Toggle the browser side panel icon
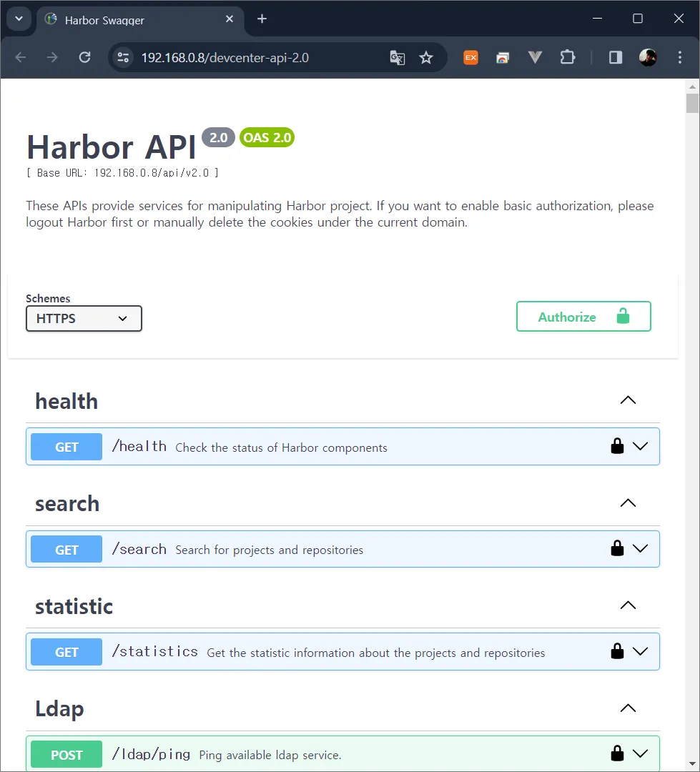The image size is (700, 772). point(616,58)
